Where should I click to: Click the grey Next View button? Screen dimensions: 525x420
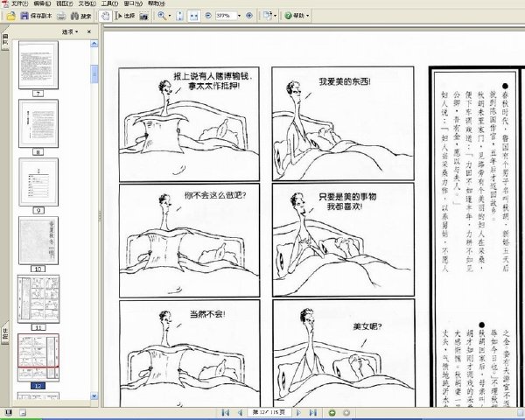pyautogui.click(x=346, y=413)
